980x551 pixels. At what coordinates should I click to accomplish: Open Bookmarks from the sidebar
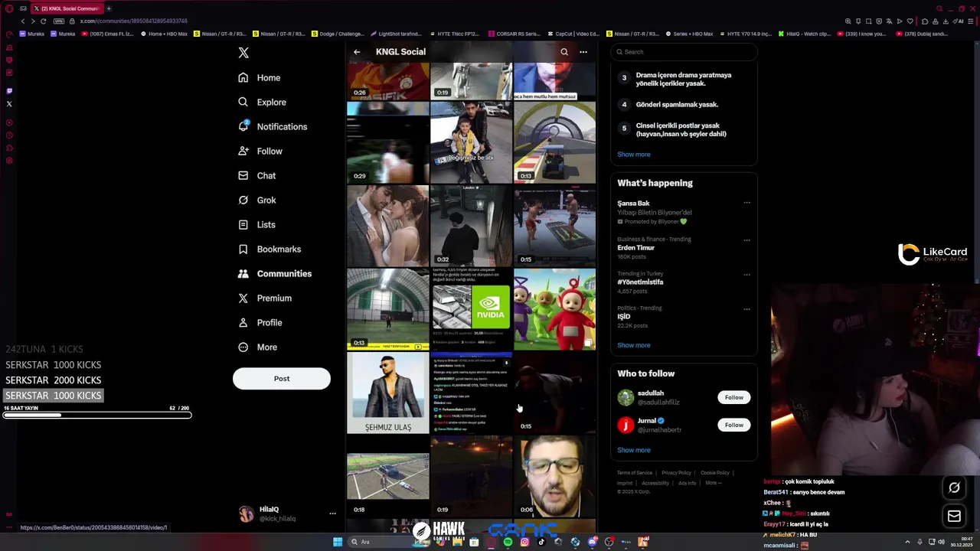pyautogui.click(x=269, y=249)
